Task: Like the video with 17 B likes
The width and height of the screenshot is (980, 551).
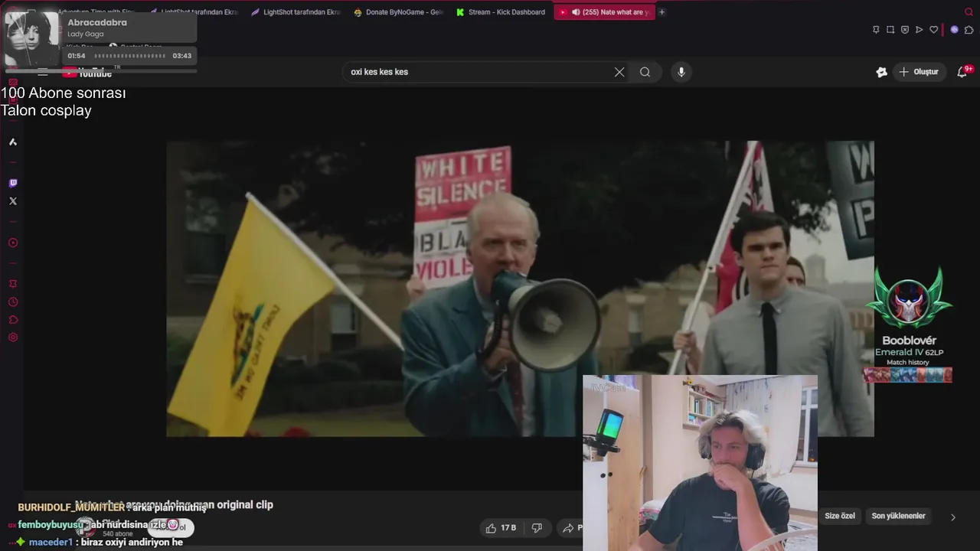Action: [501, 528]
